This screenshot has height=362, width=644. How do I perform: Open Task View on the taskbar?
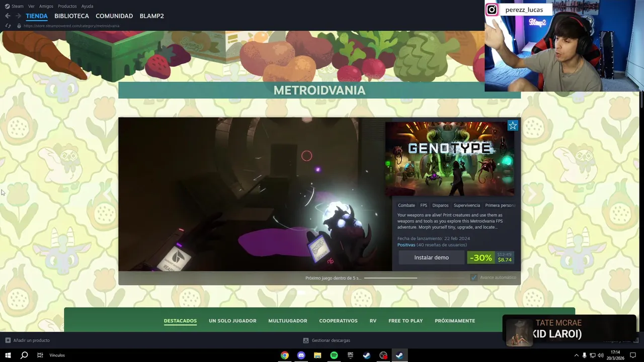pos(40,355)
